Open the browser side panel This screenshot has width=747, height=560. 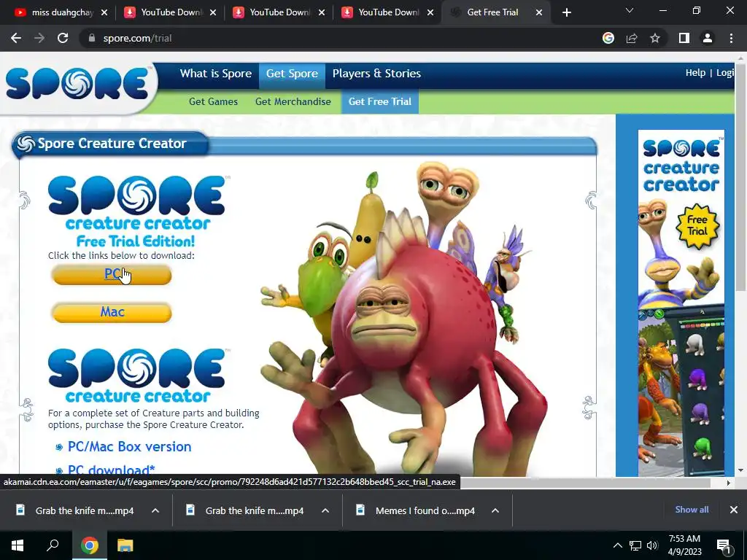click(x=684, y=38)
